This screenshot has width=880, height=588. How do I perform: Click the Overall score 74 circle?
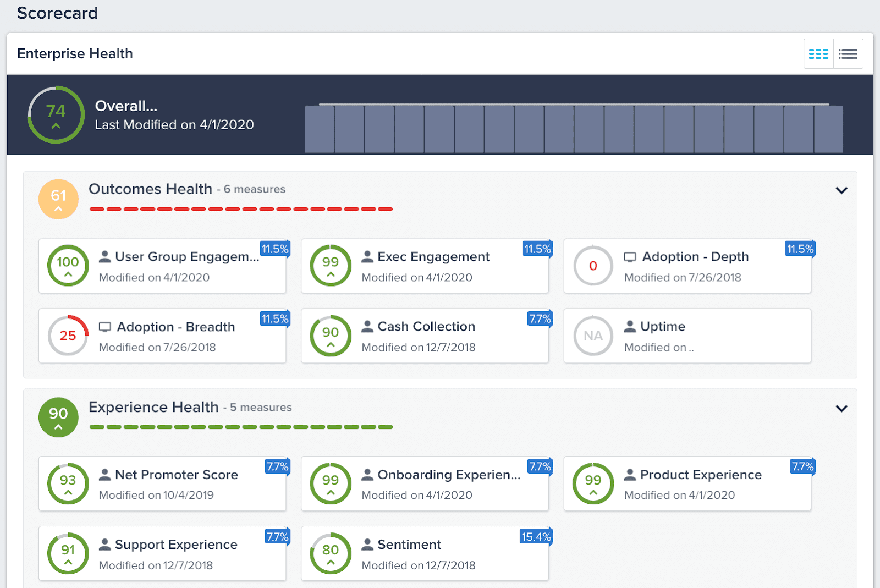click(x=56, y=115)
